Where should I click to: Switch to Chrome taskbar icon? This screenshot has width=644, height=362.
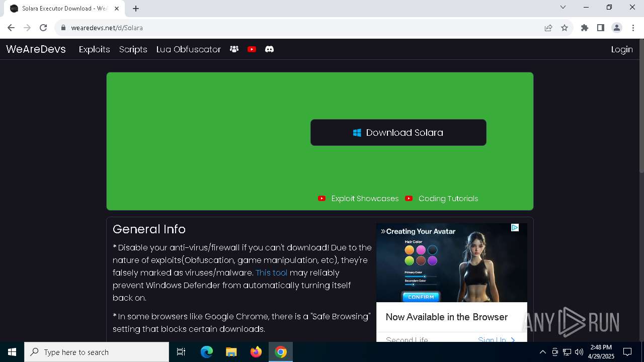point(281,352)
